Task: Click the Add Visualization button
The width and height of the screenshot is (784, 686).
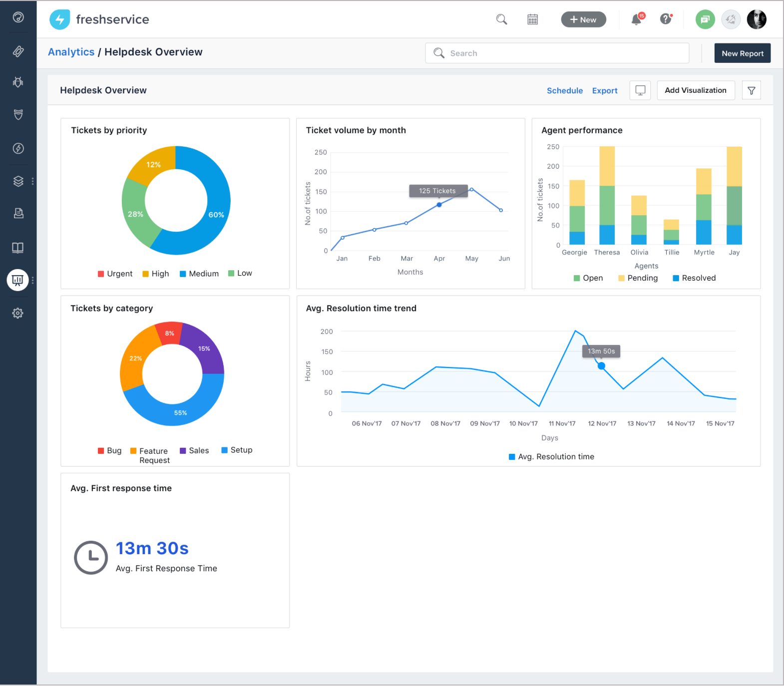Action: [x=696, y=90]
